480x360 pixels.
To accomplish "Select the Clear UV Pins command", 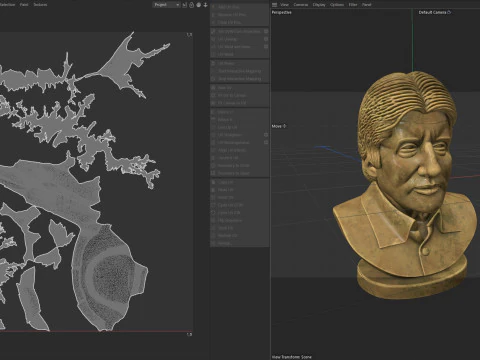I will tap(240, 22).
